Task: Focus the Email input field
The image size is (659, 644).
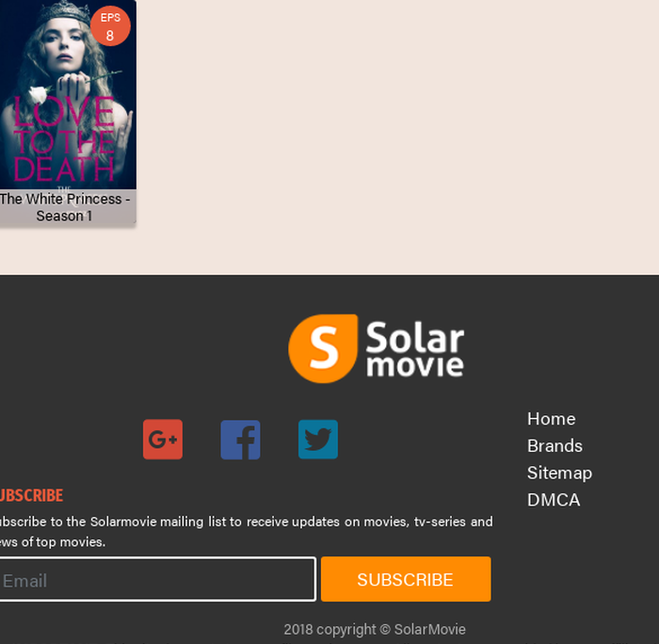Action: [156, 580]
